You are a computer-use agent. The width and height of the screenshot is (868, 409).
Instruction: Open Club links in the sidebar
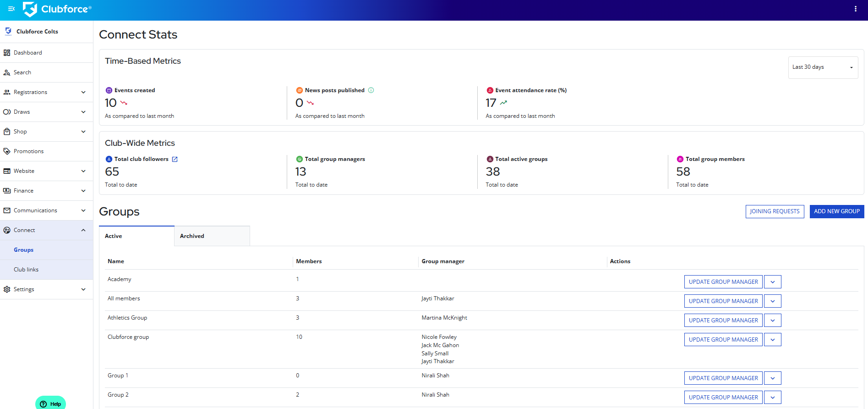click(26, 270)
